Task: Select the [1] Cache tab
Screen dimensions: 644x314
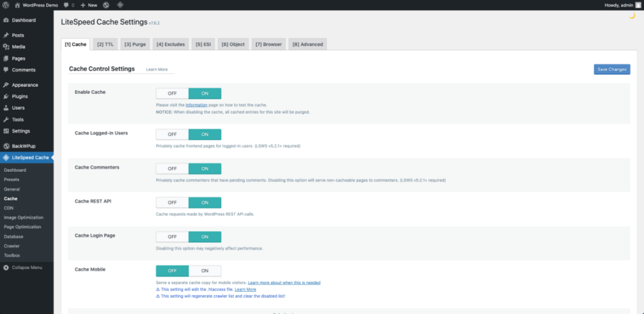Action: [76, 44]
